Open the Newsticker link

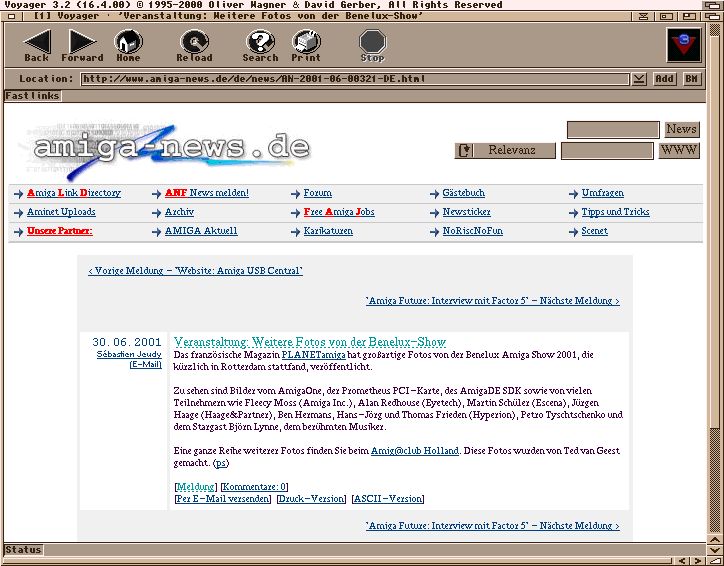point(466,212)
